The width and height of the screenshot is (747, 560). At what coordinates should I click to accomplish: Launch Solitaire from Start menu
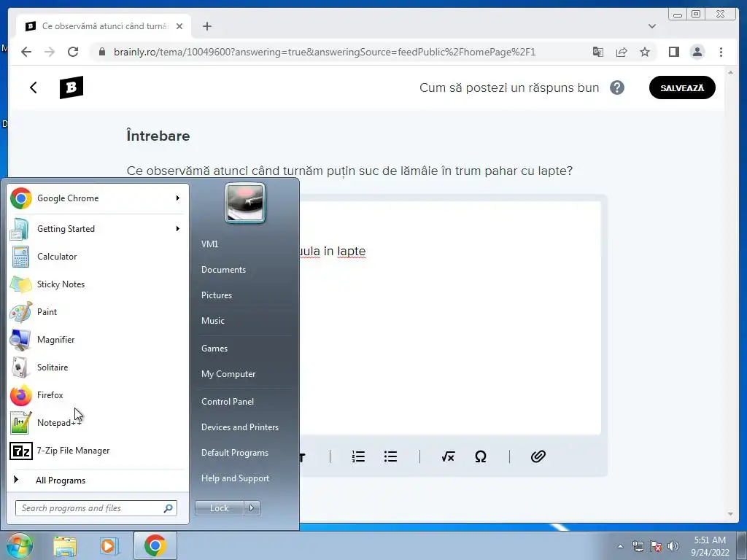click(98, 367)
